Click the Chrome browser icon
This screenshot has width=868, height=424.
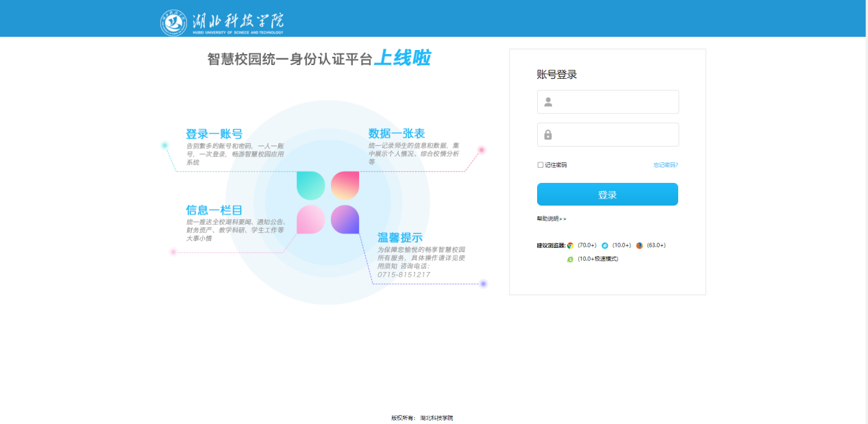pyautogui.click(x=571, y=245)
